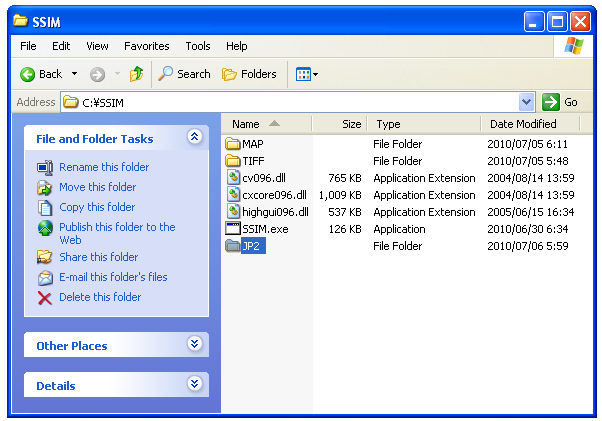
Task: Toggle the Folders pane button
Action: (x=249, y=74)
